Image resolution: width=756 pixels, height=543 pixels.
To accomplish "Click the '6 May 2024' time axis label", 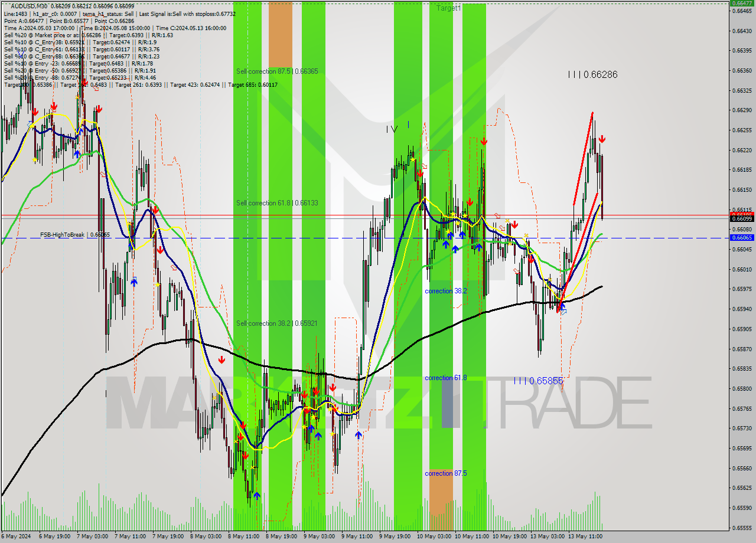I will 16,537.
